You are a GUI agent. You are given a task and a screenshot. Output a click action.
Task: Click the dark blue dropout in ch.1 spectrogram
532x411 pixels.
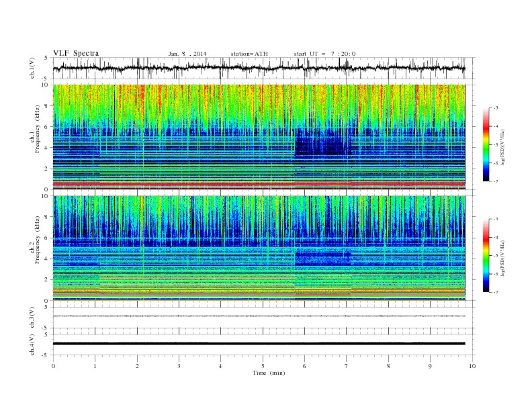click(323, 142)
